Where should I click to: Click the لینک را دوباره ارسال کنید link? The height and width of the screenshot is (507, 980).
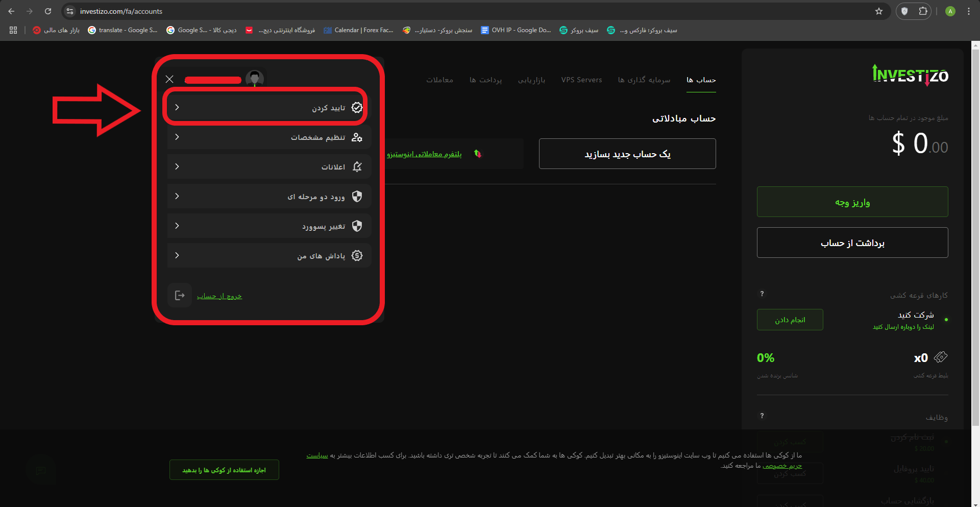pyautogui.click(x=903, y=327)
